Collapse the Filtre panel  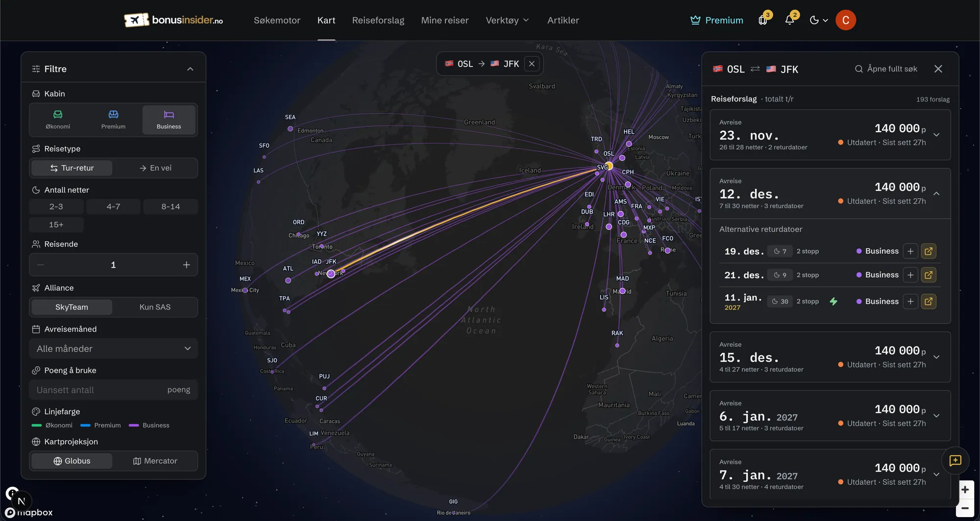190,69
